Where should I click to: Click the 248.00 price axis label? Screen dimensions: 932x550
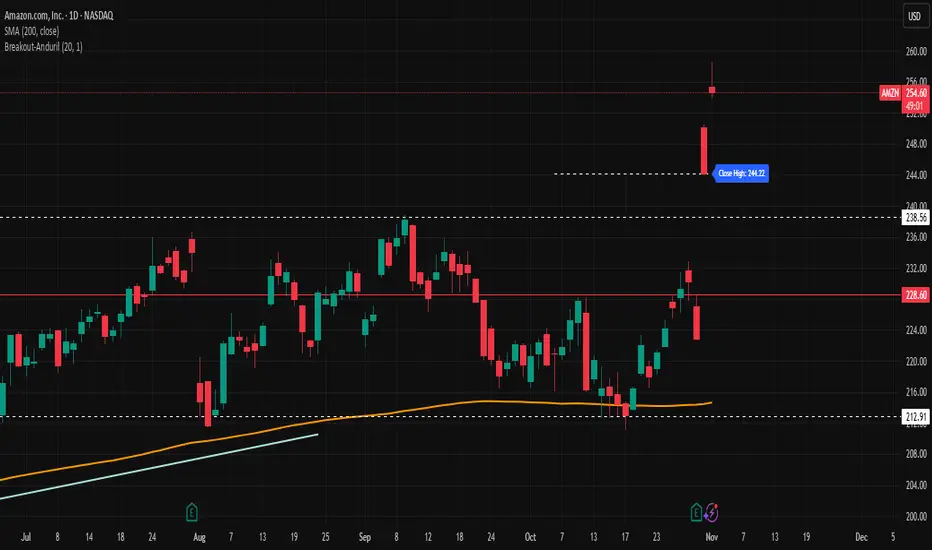(915, 144)
